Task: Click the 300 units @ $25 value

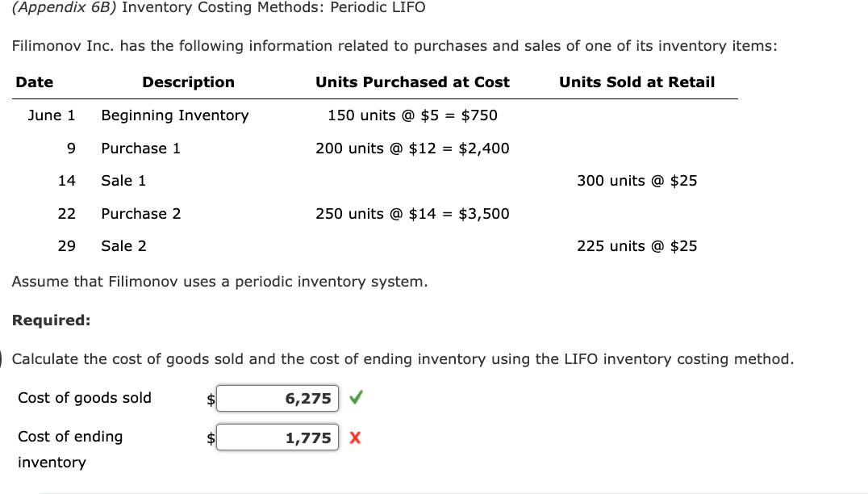Action: tap(636, 180)
